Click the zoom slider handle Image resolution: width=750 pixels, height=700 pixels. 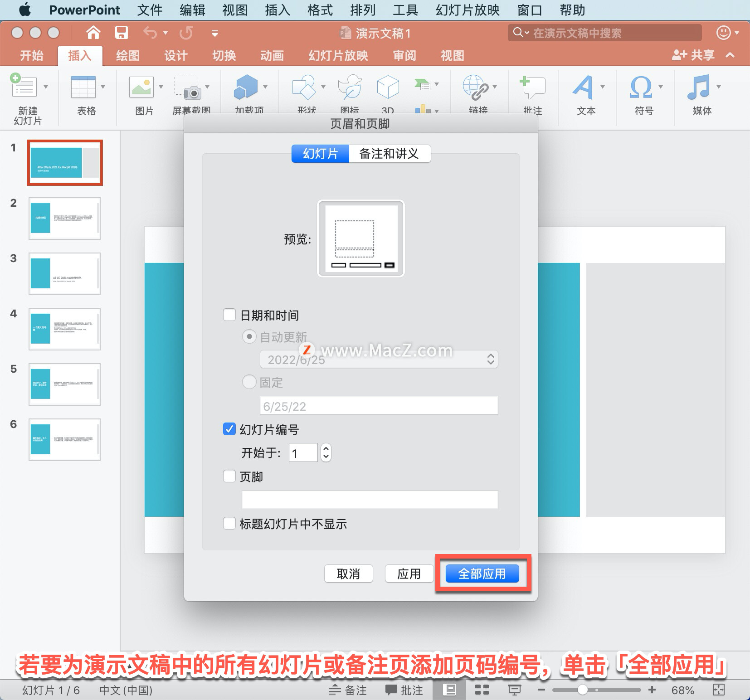(x=583, y=690)
